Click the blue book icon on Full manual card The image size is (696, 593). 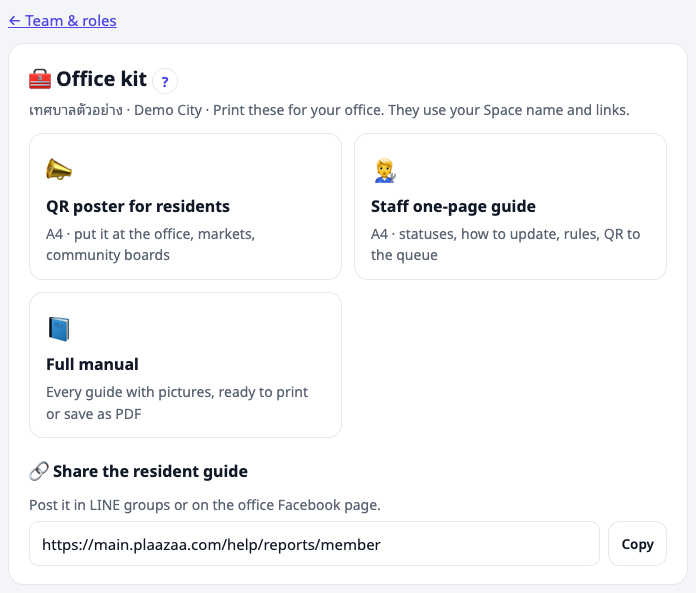click(x=59, y=329)
